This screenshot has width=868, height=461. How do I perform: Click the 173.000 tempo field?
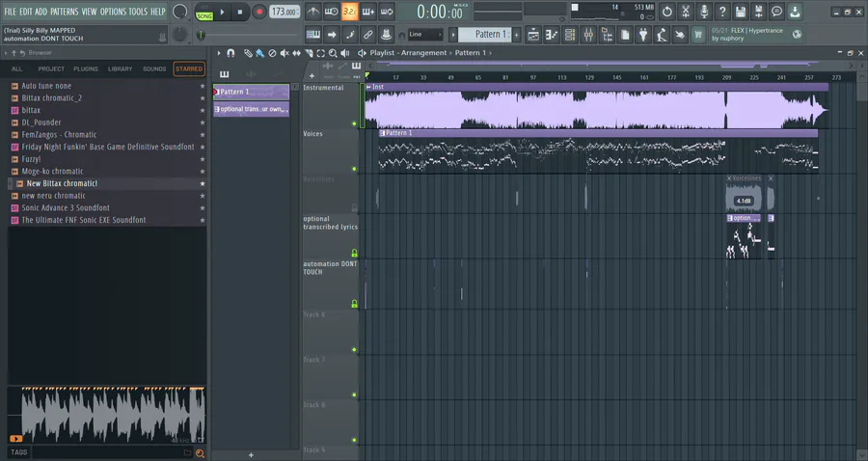pyautogui.click(x=285, y=12)
